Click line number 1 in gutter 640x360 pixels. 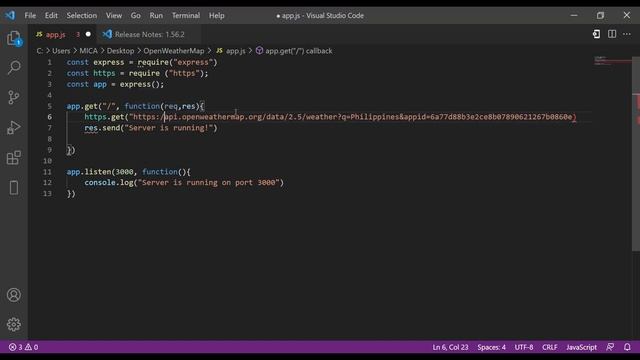[49, 62]
